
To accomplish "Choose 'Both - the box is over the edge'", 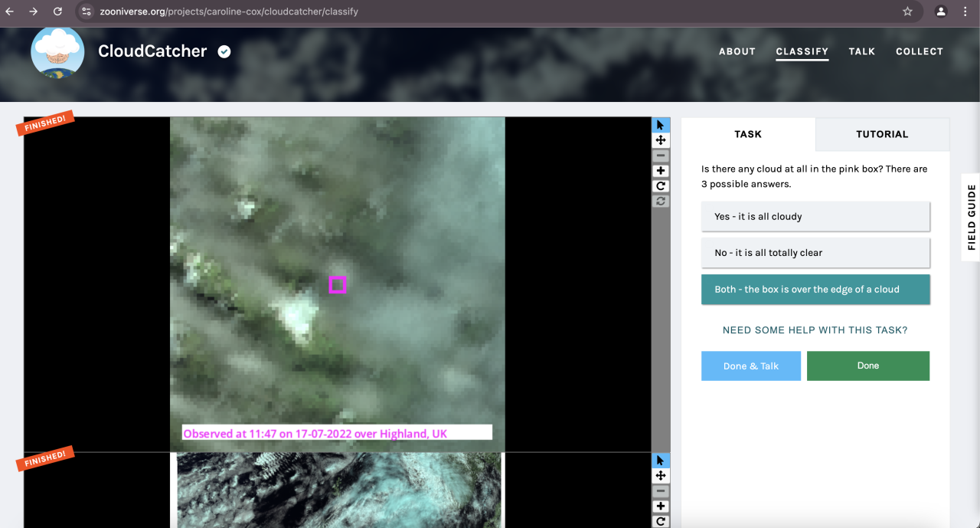I will (x=815, y=290).
